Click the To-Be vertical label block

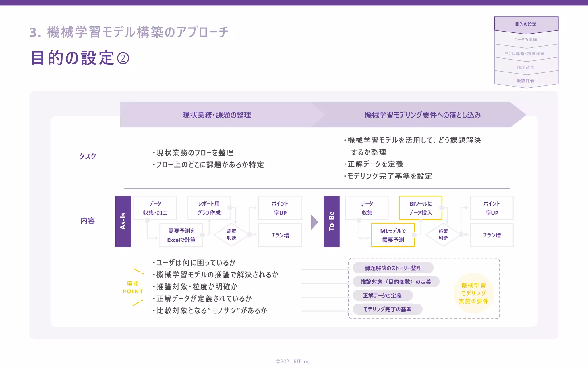[332, 221]
